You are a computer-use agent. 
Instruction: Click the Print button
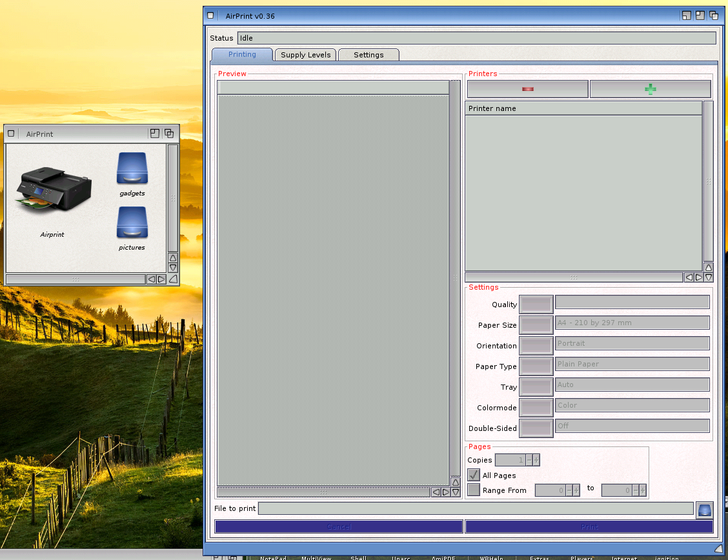click(589, 526)
